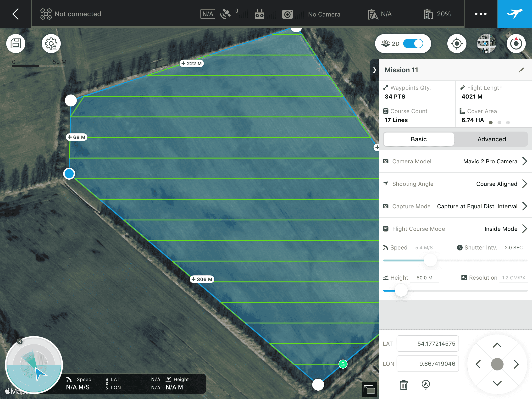
Task: Toggle the 2D map view switch
Action: [413, 44]
